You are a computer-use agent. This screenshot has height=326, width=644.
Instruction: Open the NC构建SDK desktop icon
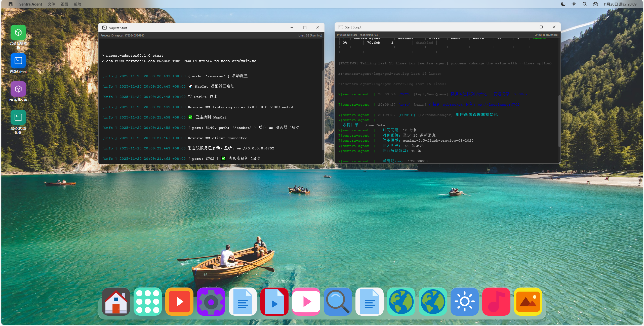tap(18, 89)
